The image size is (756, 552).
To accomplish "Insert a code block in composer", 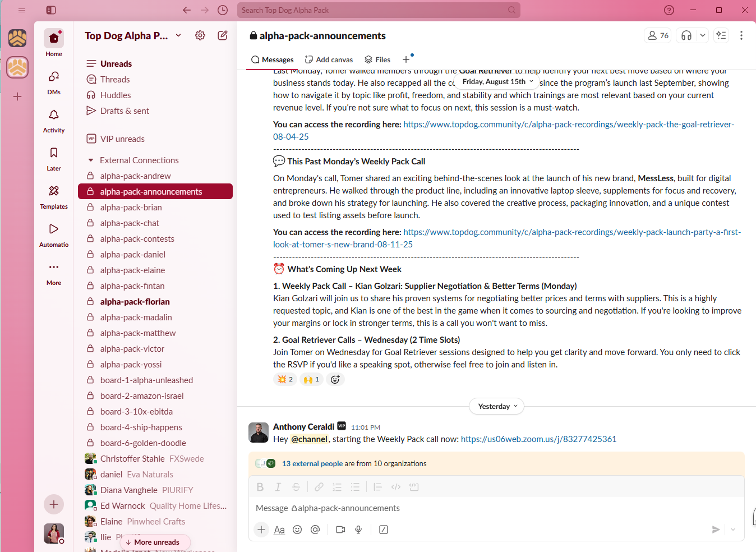I will (414, 487).
